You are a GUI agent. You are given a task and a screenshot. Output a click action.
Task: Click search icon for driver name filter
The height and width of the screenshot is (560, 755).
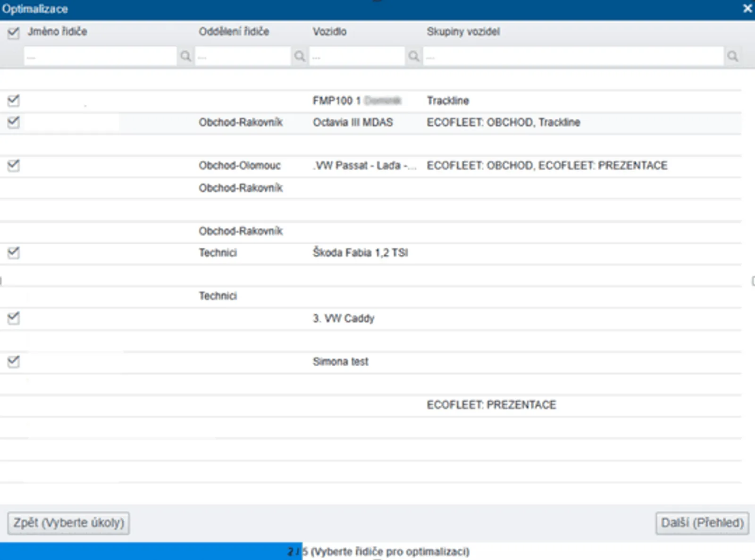(x=185, y=57)
